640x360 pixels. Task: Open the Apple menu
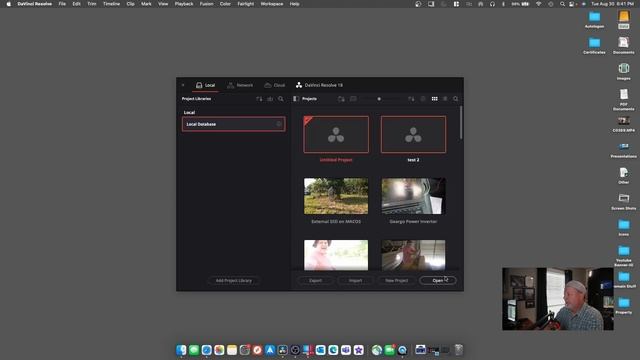click(x=8, y=4)
